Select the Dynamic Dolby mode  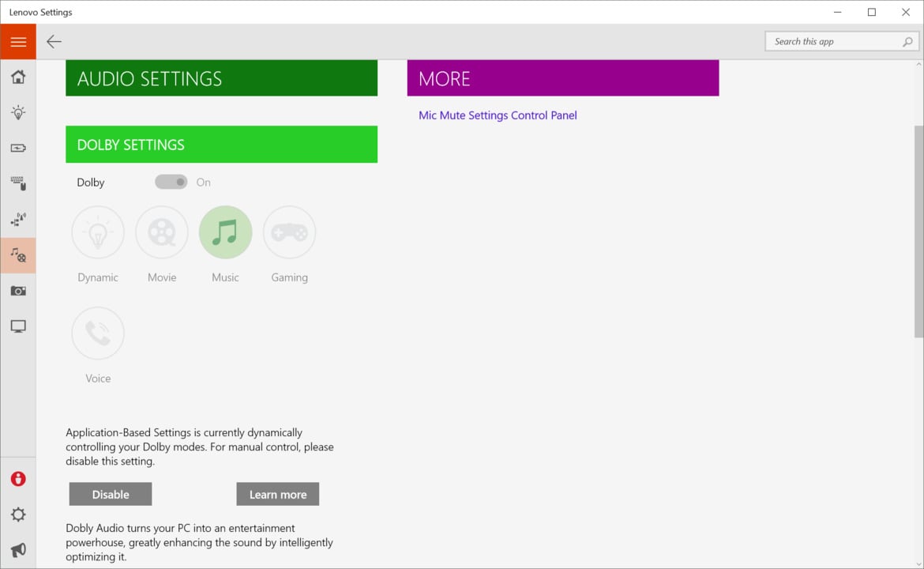coord(98,232)
